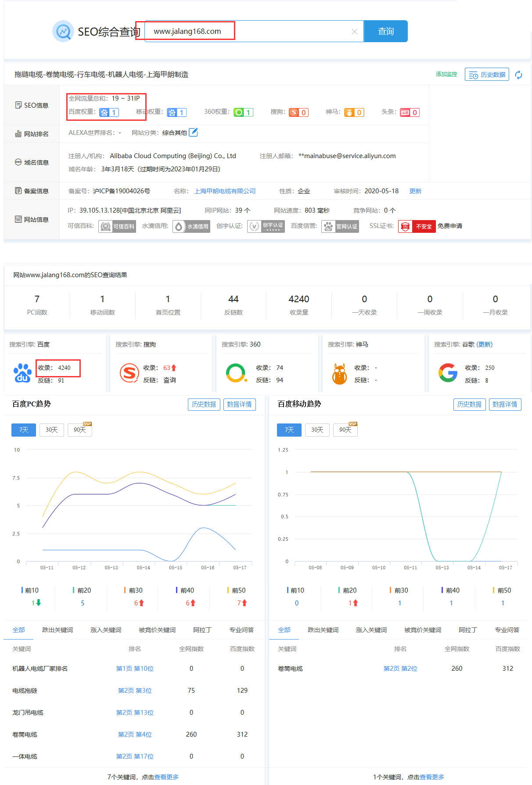Viewport: 532px width, 785px height.
Task: Click the 创宇认证 badge
Action: coord(266,226)
